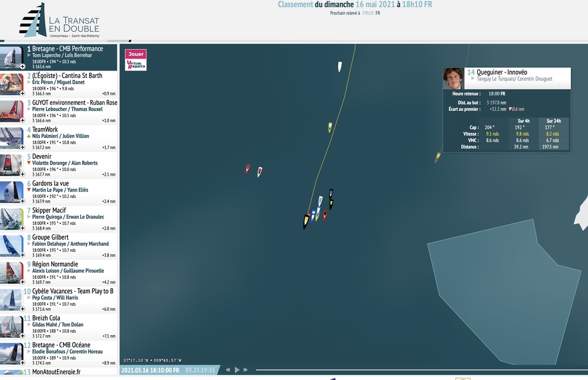Click Bretagne - CMB Performance boat thumbnail
This screenshot has height=380, width=588.
[x=11, y=57]
